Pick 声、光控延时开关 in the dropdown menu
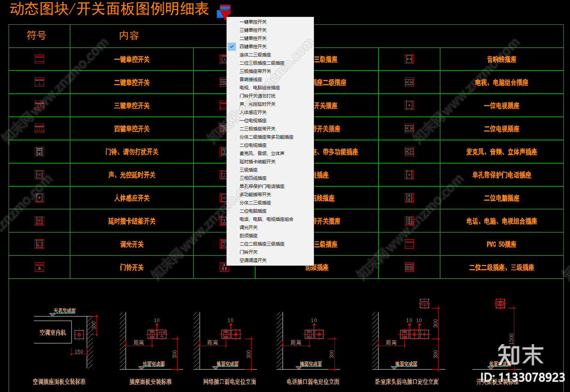This screenshot has height=392, width=570. point(258,104)
